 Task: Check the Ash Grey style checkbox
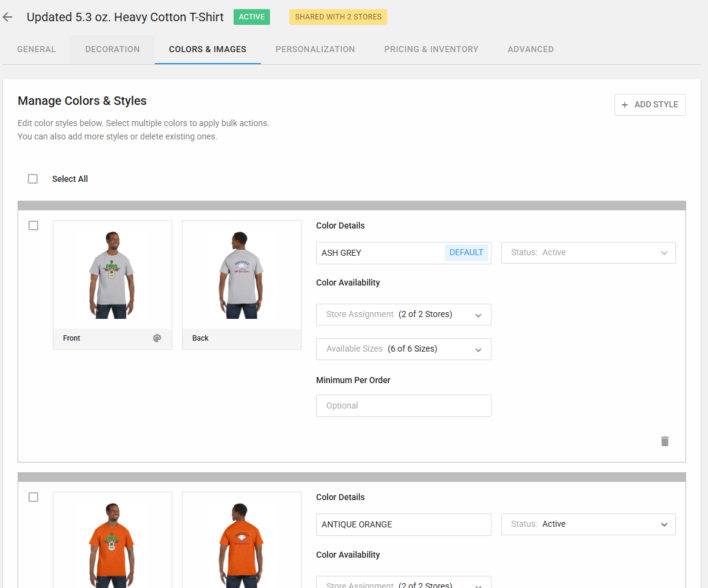[33, 226]
